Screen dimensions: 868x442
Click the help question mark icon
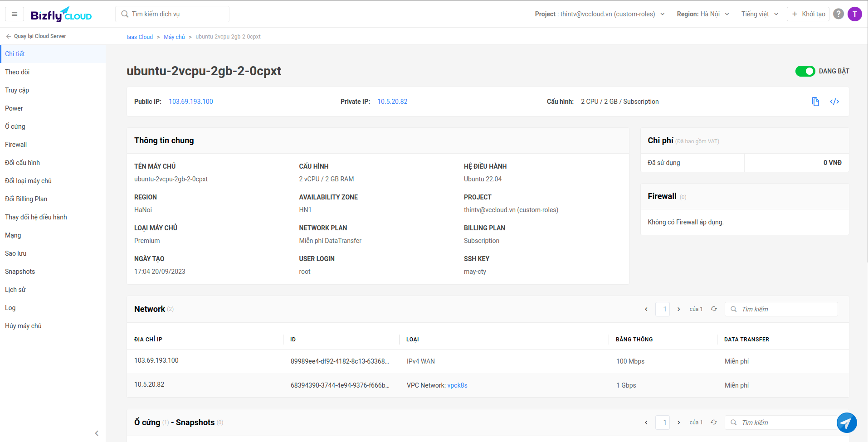pyautogui.click(x=839, y=14)
